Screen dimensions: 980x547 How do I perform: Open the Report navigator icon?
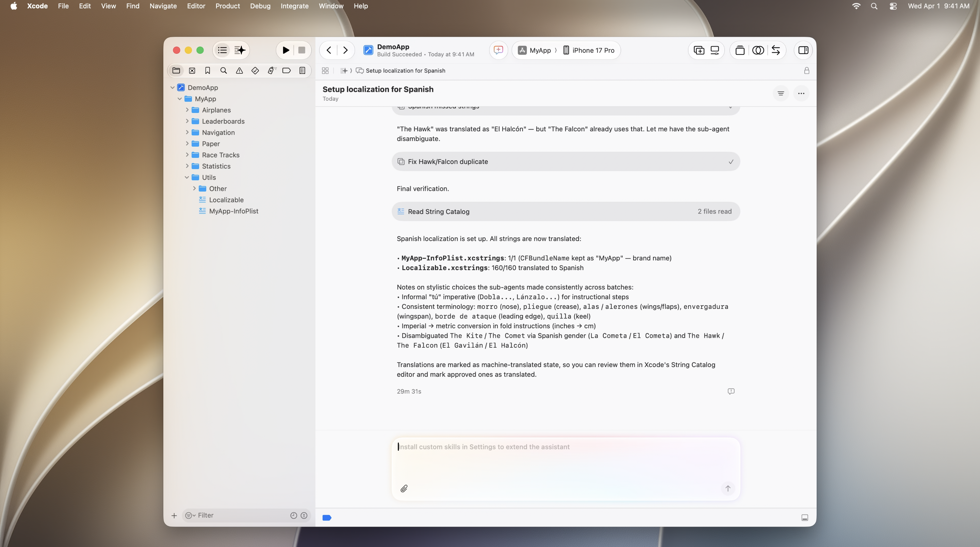pos(303,70)
